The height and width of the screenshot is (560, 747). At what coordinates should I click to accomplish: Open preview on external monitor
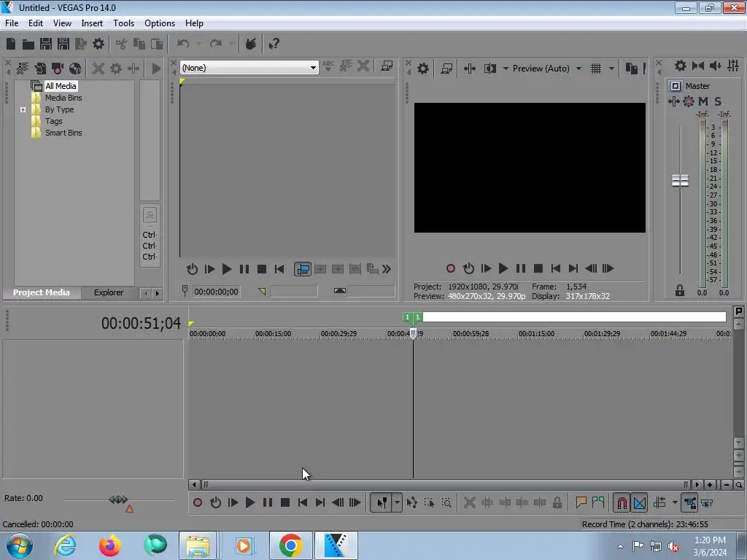point(446,69)
